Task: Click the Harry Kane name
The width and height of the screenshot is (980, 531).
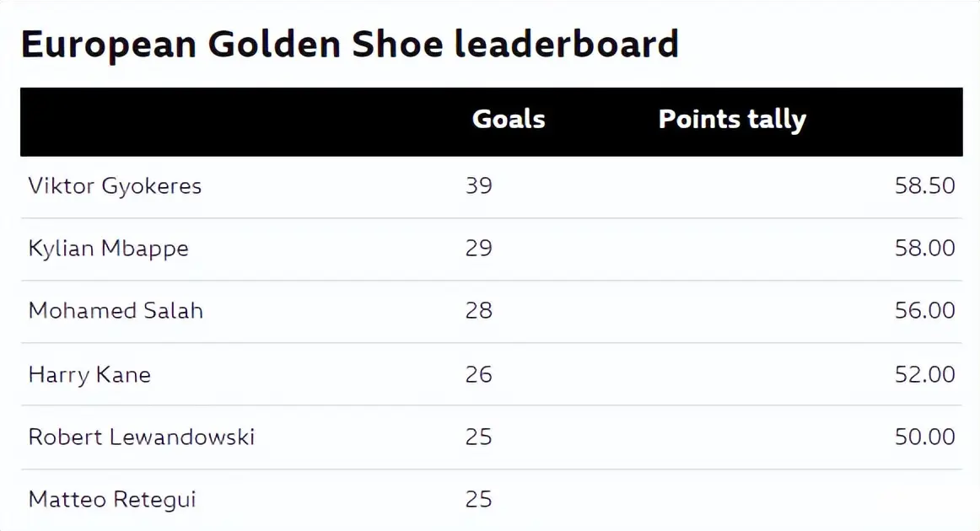Action: pyautogui.click(x=89, y=374)
